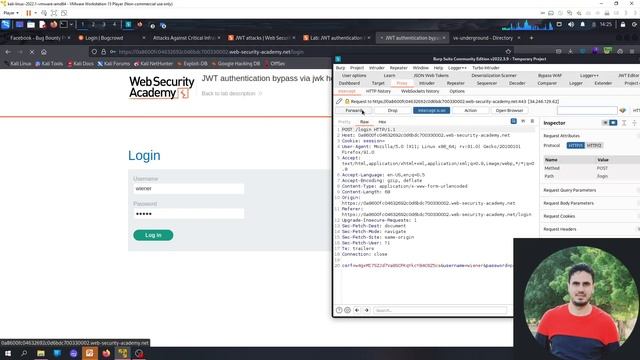Click the Open Browser button

(x=509, y=111)
